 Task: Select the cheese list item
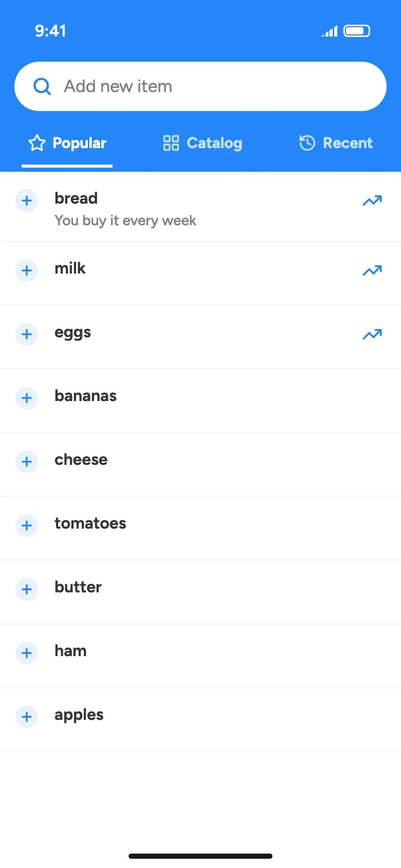click(200, 465)
